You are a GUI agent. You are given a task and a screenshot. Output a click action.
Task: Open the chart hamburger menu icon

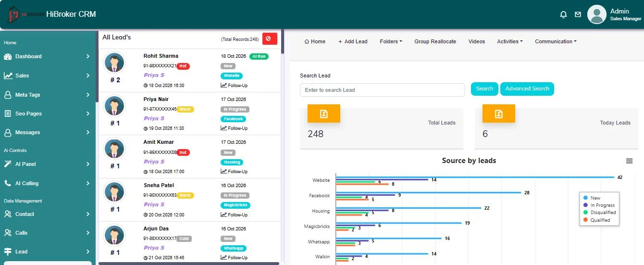pyautogui.click(x=629, y=161)
